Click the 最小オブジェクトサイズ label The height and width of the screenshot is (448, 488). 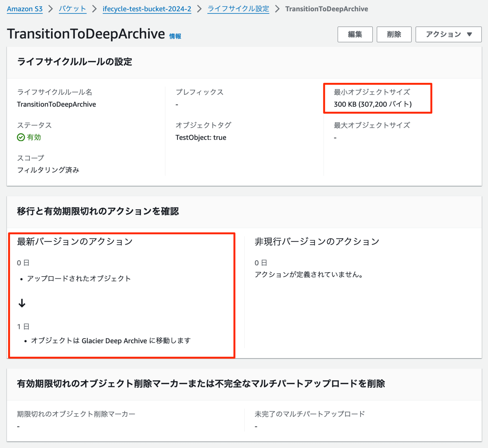(372, 92)
